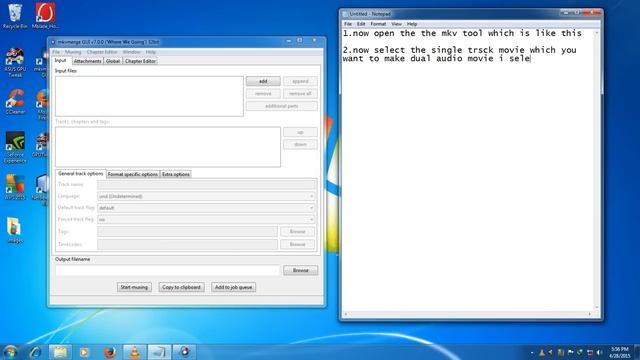Click the Add to job queue button
Screen dimensions: 640x360
[233, 287]
